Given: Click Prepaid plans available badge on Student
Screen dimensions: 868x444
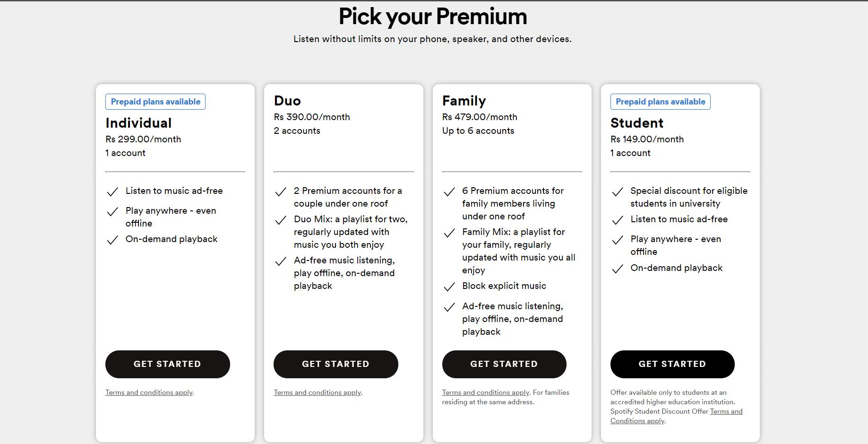Looking at the screenshot, I should coord(660,102).
